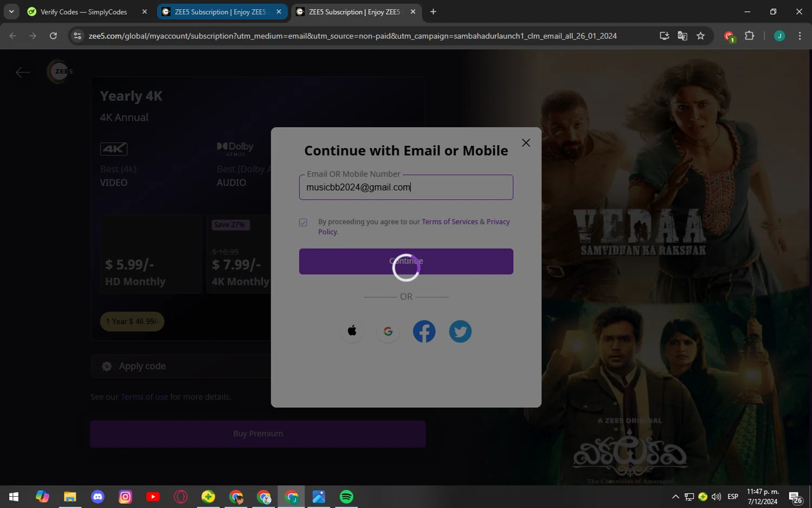Select the $7.99 4K Monthly plan
812x508 pixels.
tap(239, 255)
